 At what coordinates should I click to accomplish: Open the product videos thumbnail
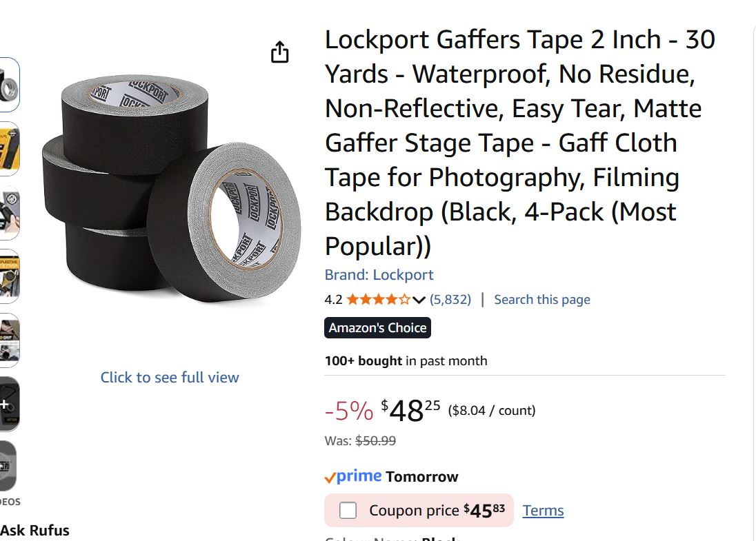(8, 467)
